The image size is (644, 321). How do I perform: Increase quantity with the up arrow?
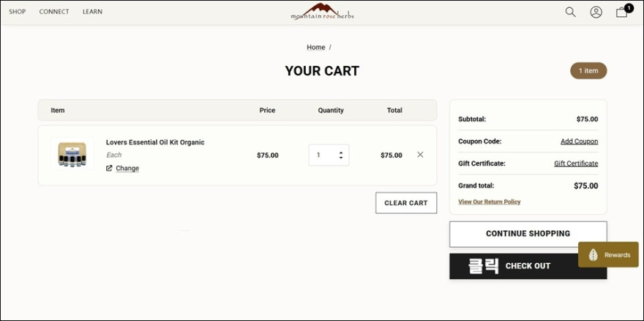[341, 152]
